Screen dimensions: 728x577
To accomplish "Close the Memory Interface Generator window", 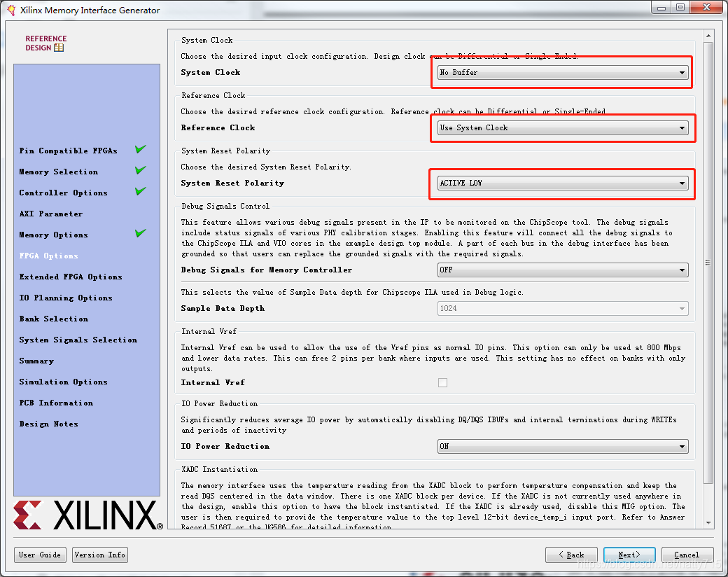I will coord(706,7).
